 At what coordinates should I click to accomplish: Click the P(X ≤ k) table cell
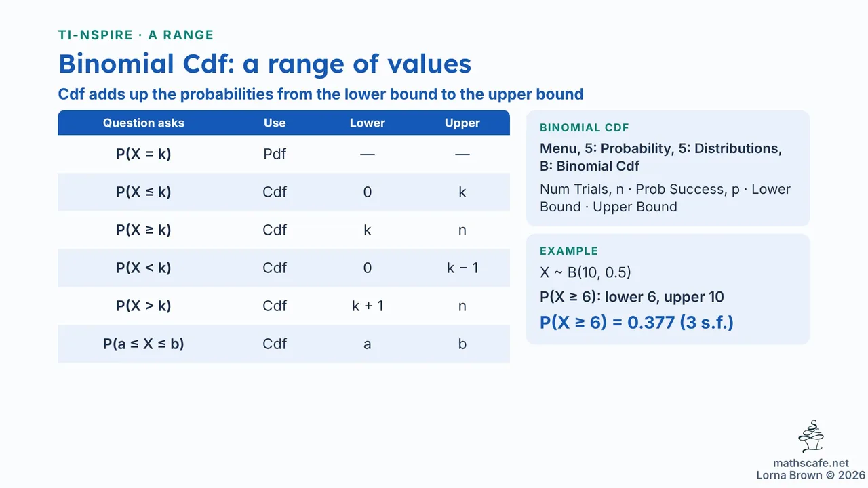coord(144,192)
